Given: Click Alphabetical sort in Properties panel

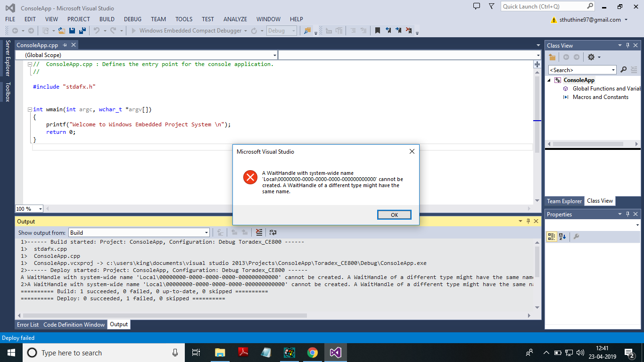Looking at the screenshot, I should click(562, 237).
